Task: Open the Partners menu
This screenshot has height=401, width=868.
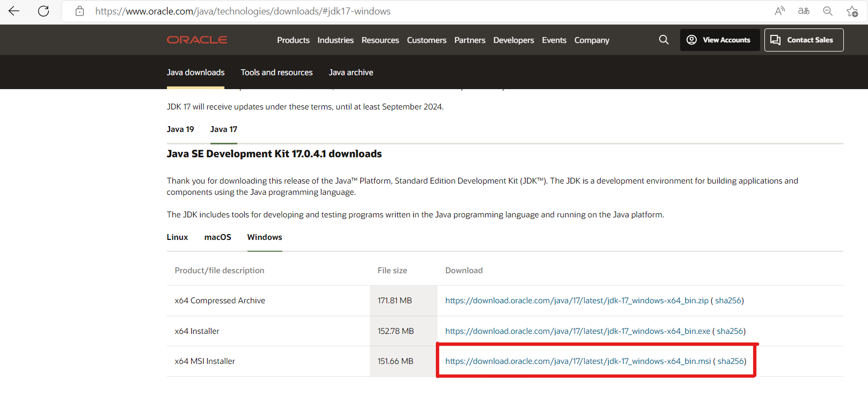Action: tap(470, 40)
